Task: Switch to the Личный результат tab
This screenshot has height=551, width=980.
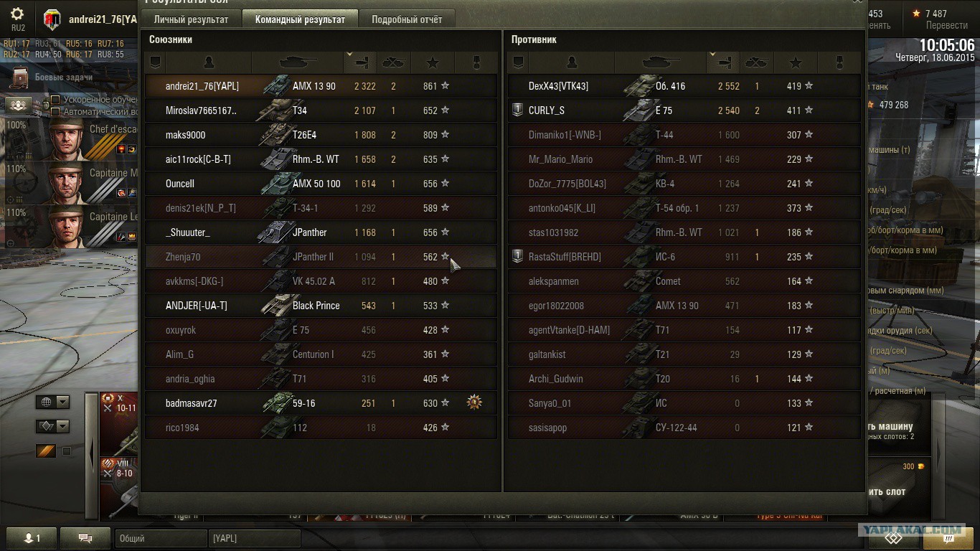Action: pyautogui.click(x=192, y=19)
